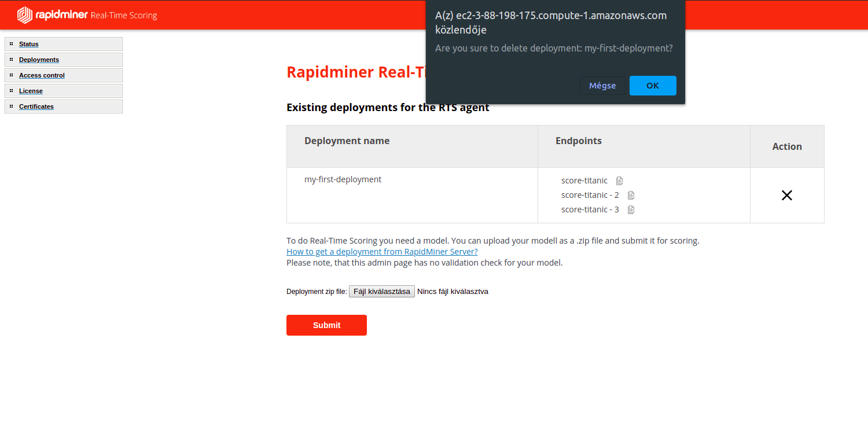Viewport: 868px width, 434px height.
Task: Open the Status page in the sidebar
Action: click(x=28, y=44)
